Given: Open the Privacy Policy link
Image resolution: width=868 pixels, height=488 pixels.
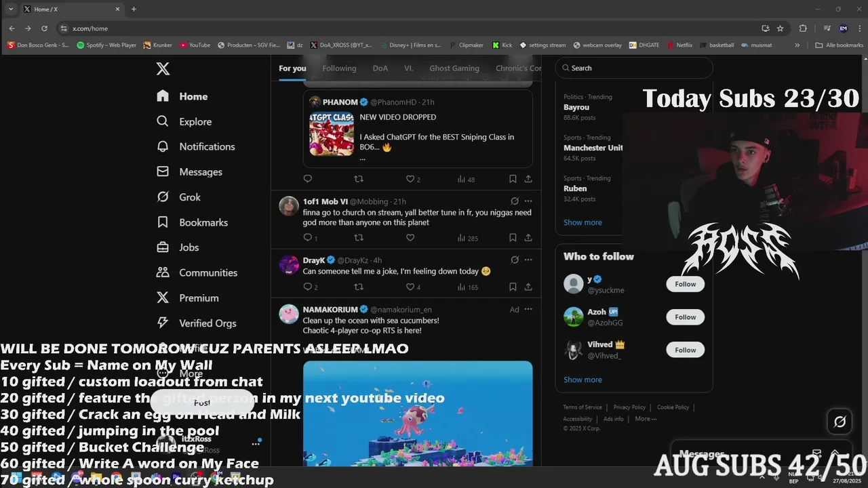Looking at the screenshot, I should (x=629, y=407).
